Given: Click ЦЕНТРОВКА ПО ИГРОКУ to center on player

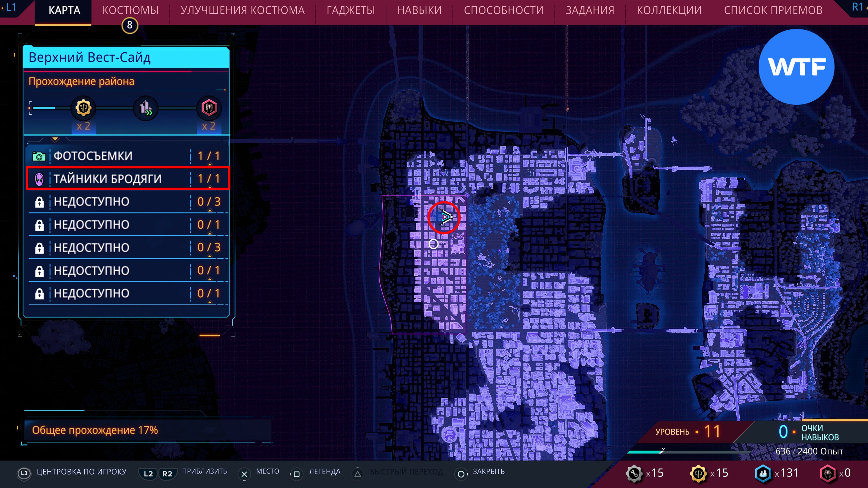Looking at the screenshot, I should pyautogui.click(x=81, y=472).
